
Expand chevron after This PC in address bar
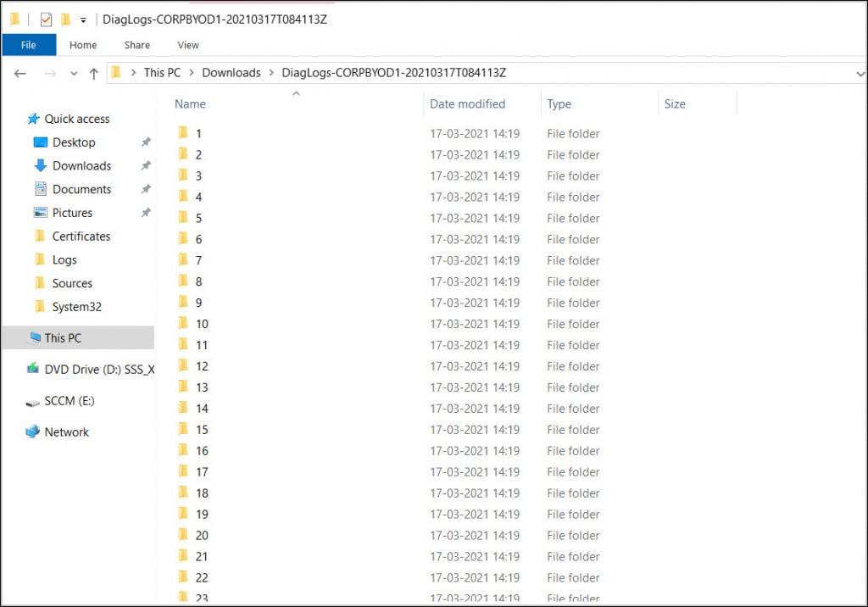coord(192,73)
